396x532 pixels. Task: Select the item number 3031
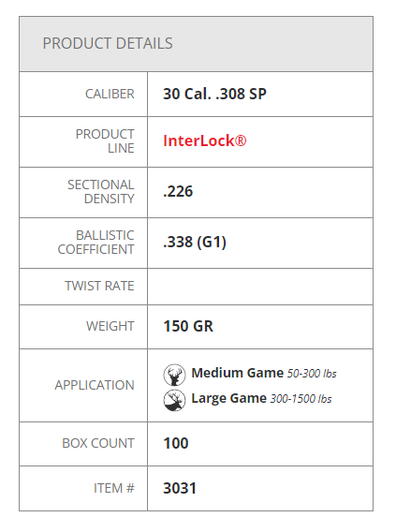tap(180, 489)
